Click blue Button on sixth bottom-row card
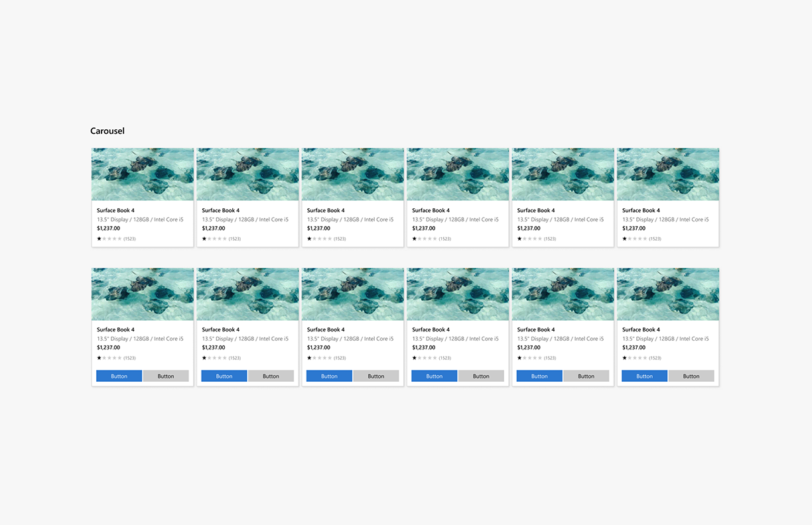 [644, 376]
